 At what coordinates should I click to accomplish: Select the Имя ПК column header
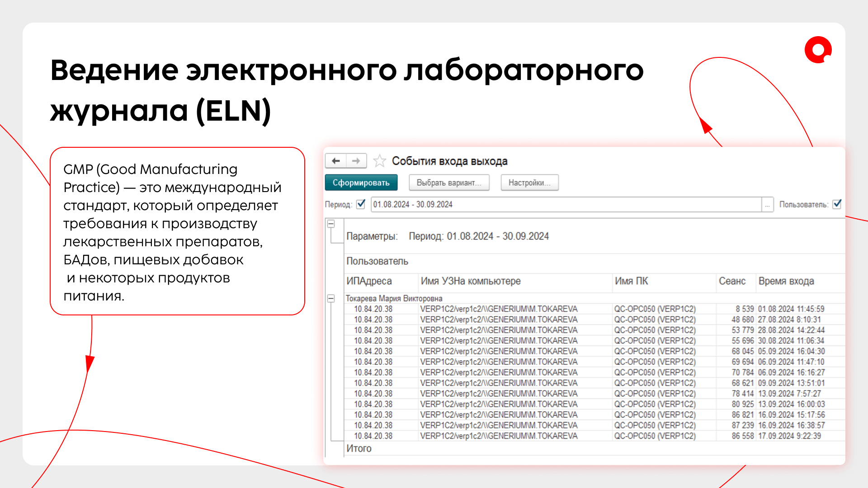(x=631, y=281)
